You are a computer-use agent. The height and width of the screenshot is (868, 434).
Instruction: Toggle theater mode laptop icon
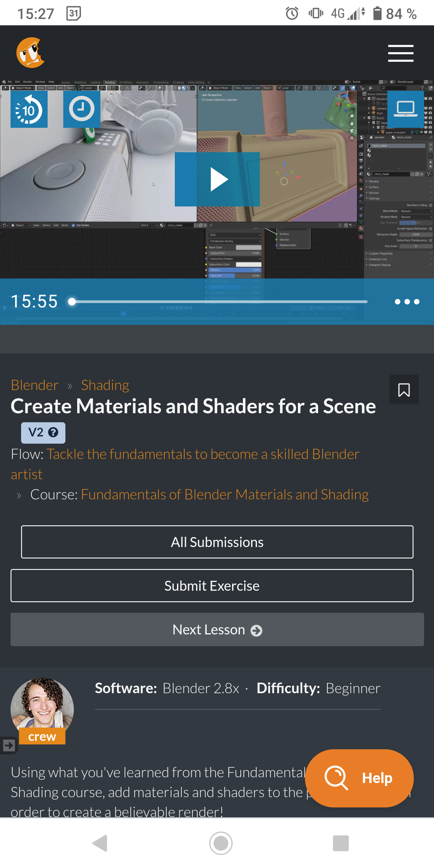pos(405,109)
